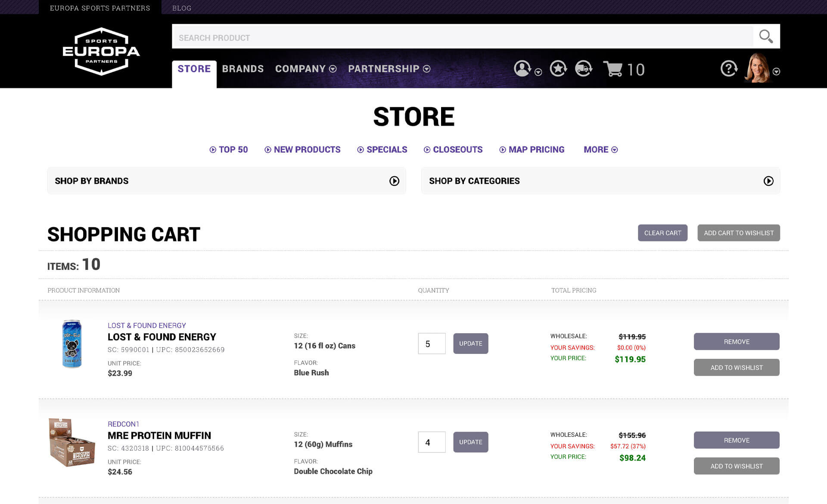The image size is (827, 504).
Task: Click the search magnifier icon
Action: (766, 37)
